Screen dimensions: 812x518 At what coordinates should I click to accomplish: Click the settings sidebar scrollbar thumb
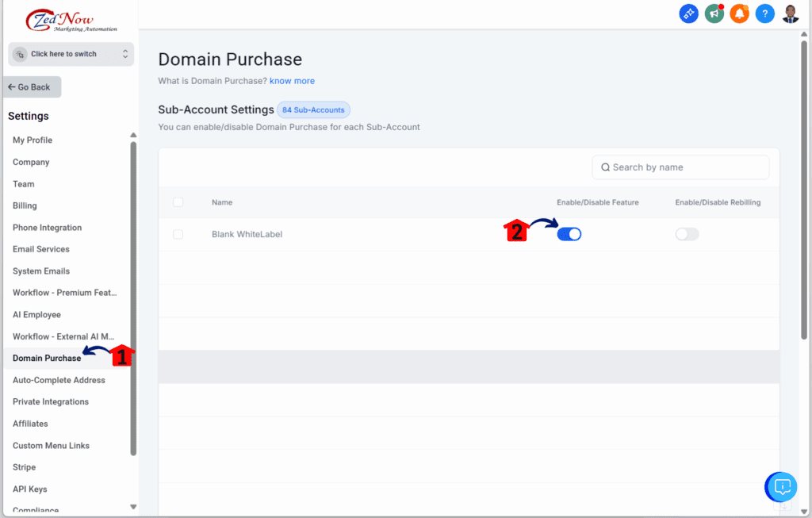tap(133, 299)
